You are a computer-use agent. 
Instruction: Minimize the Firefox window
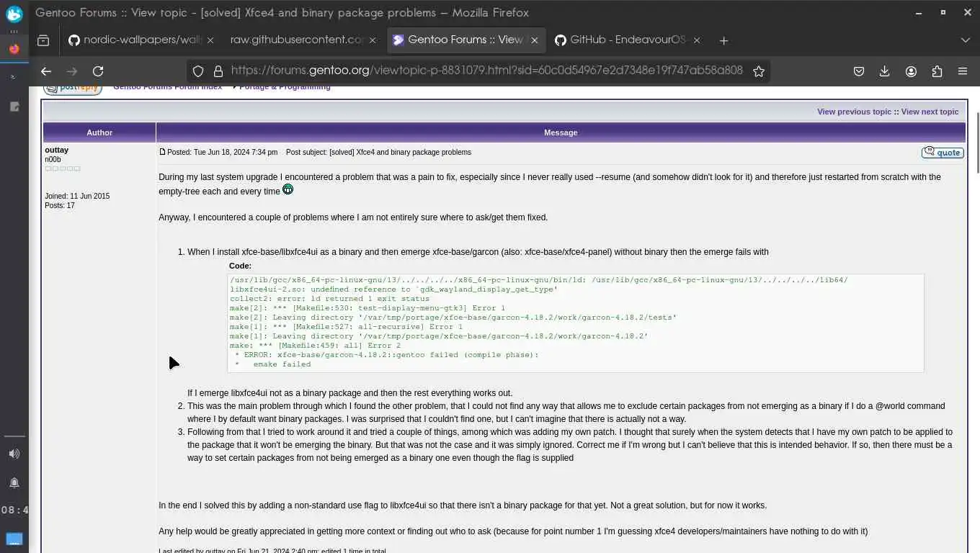918,12
